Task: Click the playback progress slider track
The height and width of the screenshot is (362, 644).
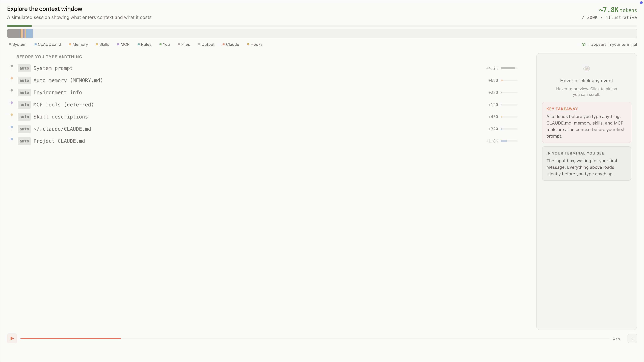Action: (315, 338)
